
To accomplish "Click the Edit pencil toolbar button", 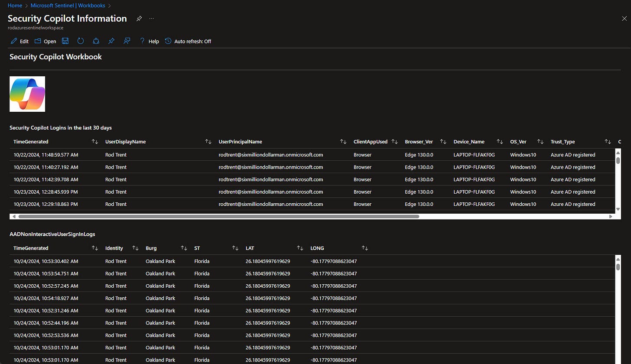I will [x=20, y=41].
